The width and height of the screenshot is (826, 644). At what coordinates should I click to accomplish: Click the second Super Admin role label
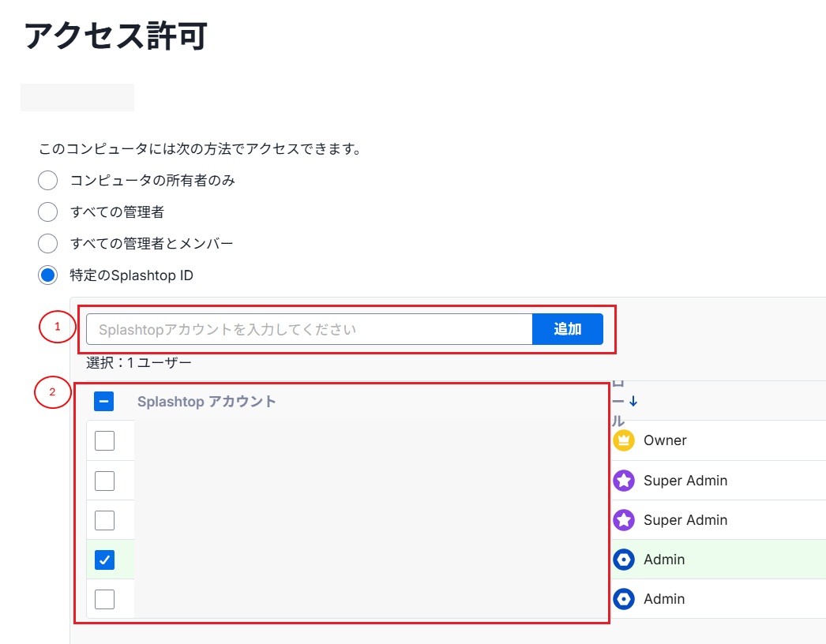tap(685, 520)
